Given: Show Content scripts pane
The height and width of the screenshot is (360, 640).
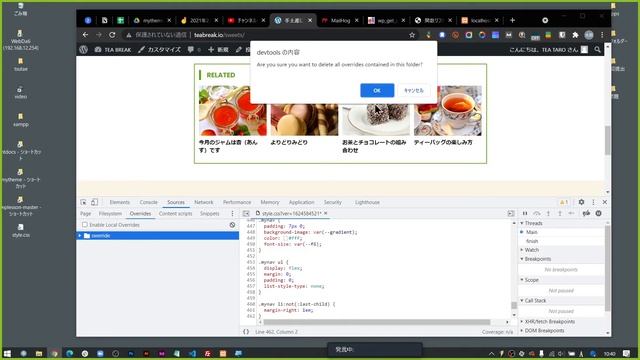Looking at the screenshot, I should coord(176,214).
